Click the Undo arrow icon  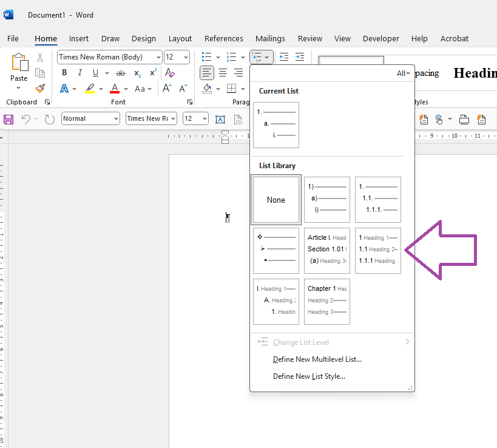(26, 119)
